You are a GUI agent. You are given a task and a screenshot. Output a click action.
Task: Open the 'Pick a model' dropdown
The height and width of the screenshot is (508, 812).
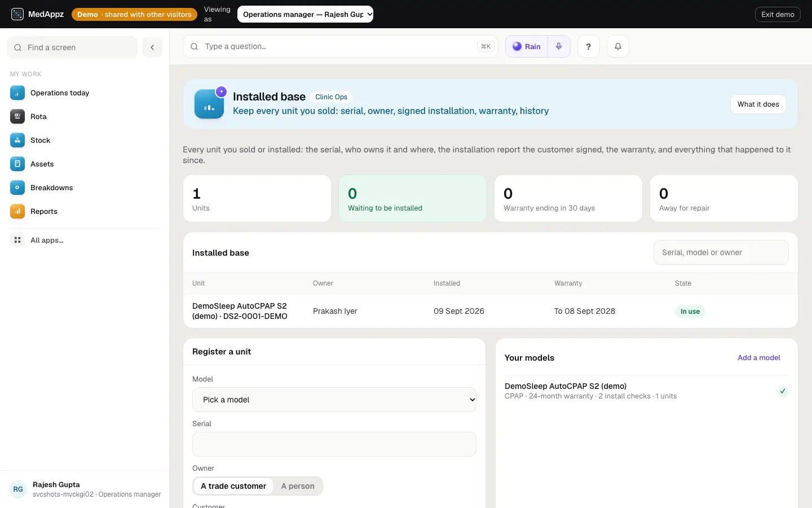(x=334, y=400)
